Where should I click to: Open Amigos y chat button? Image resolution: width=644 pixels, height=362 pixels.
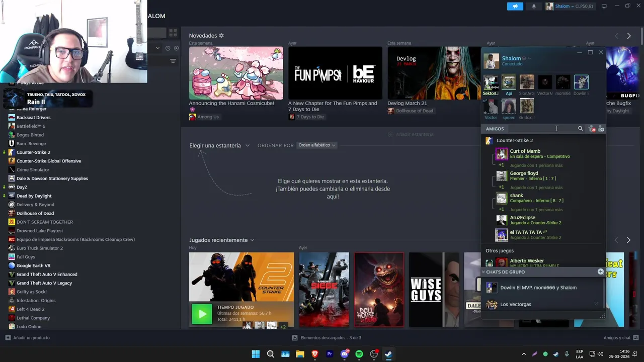click(x=621, y=338)
